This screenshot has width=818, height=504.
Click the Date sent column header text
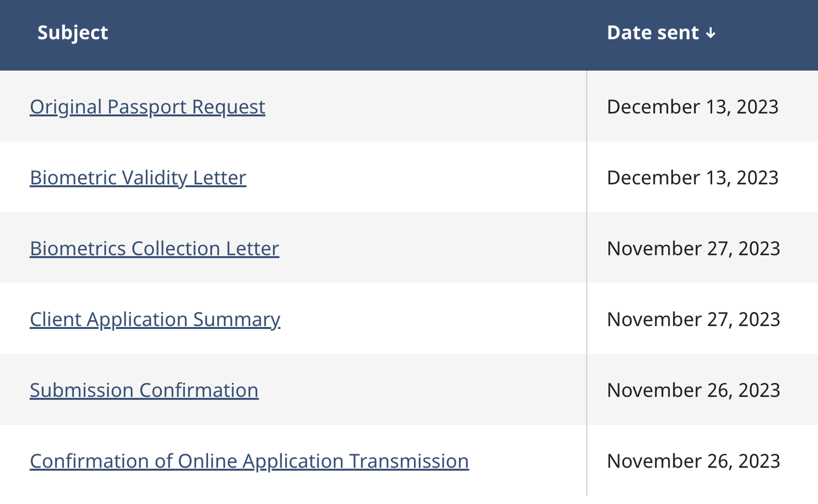click(x=653, y=33)
